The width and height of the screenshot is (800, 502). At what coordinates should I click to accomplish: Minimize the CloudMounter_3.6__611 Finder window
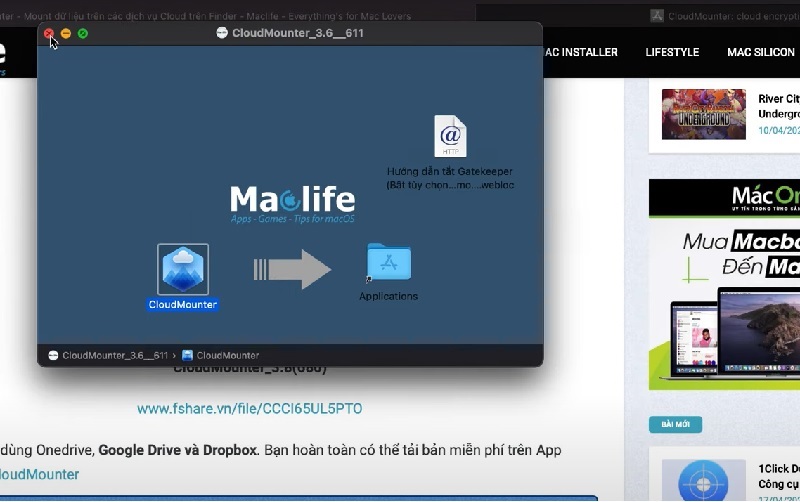(66, 34)
